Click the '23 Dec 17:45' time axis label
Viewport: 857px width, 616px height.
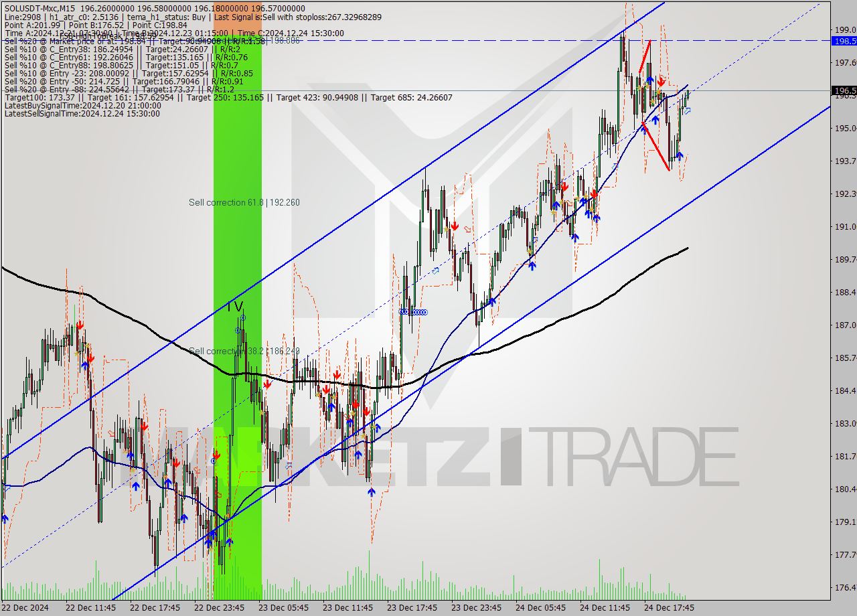point(412,608)
